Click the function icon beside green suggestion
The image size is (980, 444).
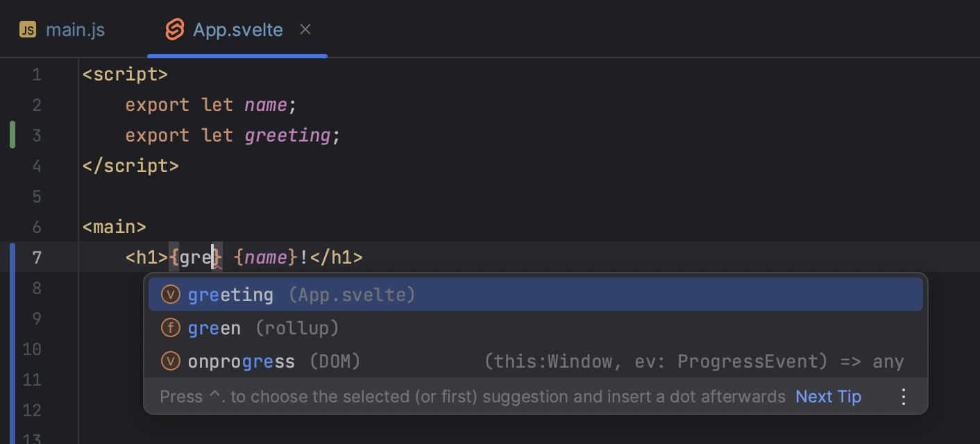pos(170,327)
